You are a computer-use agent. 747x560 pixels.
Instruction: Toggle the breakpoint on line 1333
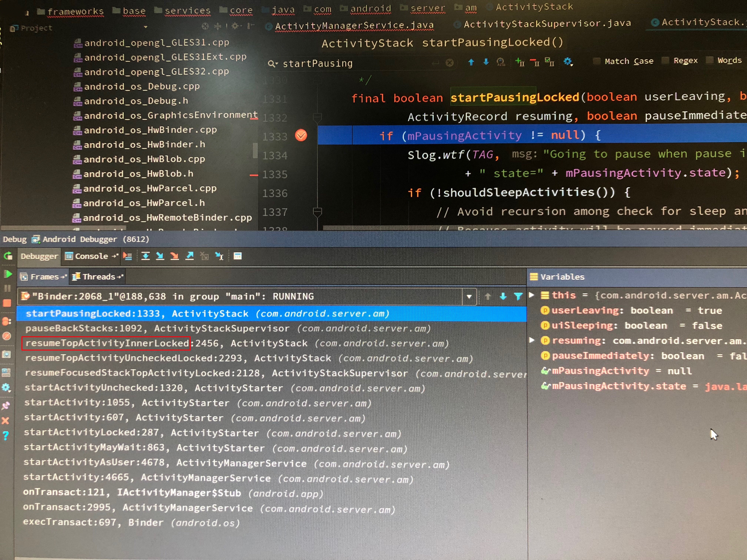(301, 135)
